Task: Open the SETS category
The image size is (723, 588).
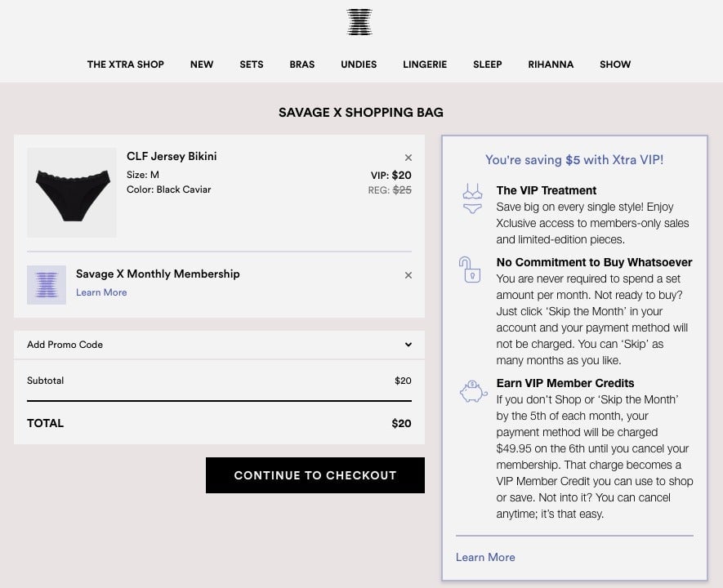Action: (252, 65)
